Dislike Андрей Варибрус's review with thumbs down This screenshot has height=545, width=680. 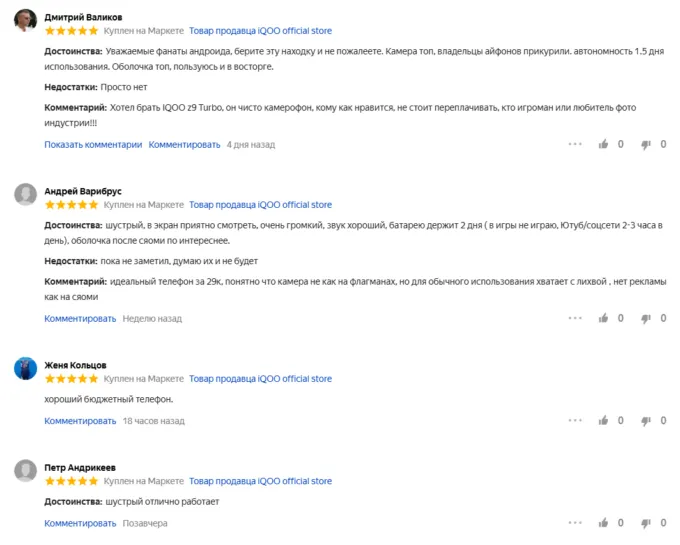point(646,319)
